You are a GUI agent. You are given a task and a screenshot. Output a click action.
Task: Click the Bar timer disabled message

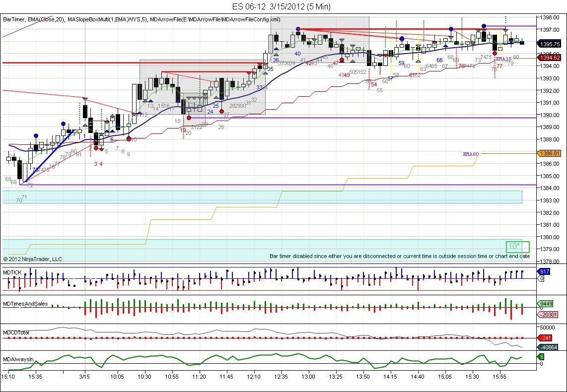tap(400, 256)
